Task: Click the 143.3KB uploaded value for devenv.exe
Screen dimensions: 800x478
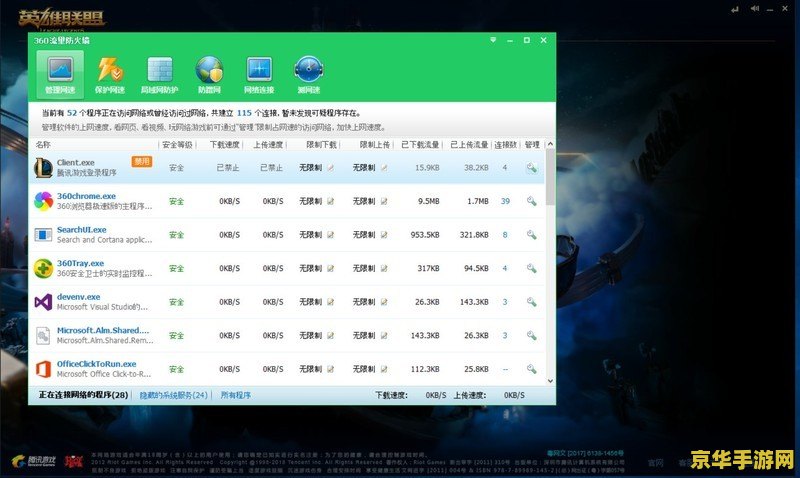Action: click(474, 302)
